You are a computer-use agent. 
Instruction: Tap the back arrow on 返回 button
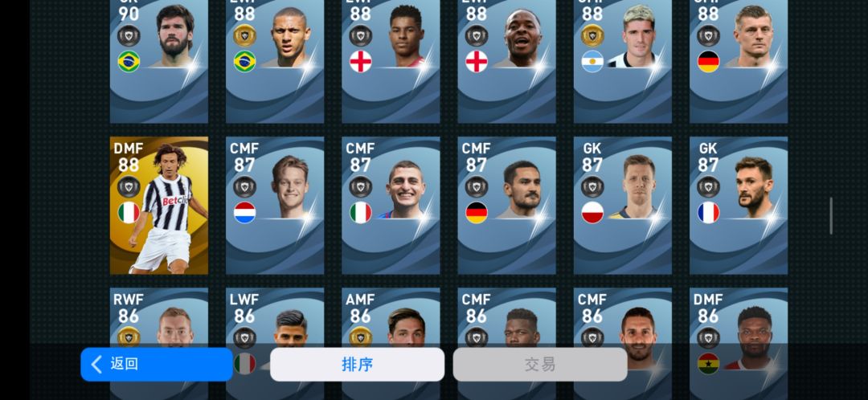[96, 364]
